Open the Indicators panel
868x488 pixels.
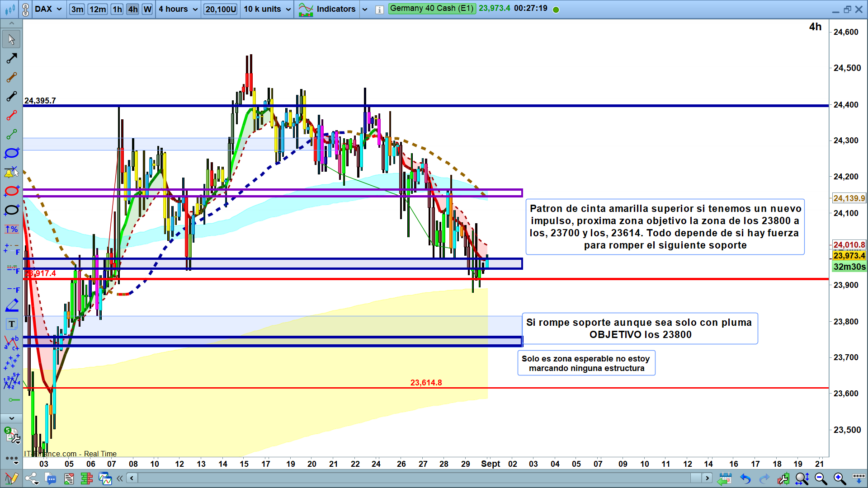[335, 9]
